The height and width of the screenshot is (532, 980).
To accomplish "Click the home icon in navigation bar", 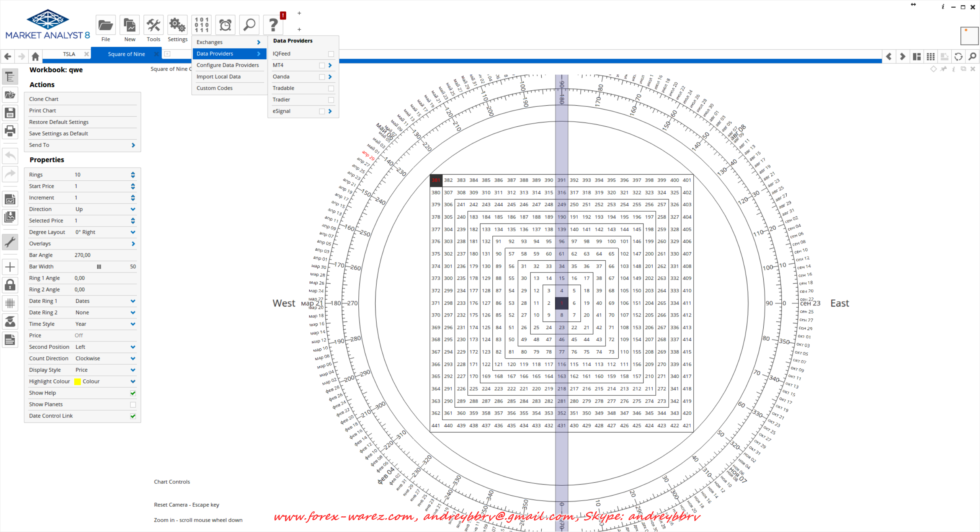I will (35, 57).
